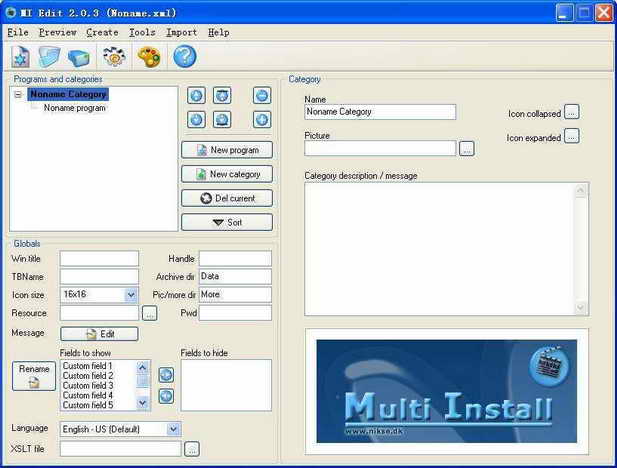Open settings via the gear toolbar icon
617x468 pixels.
(x=114, y=57)
